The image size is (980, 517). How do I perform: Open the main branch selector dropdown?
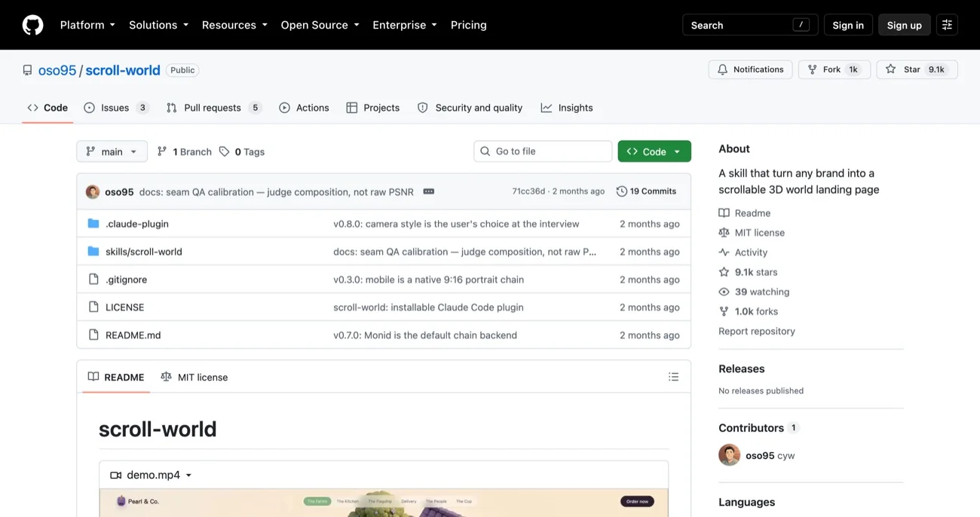coord(112,151)
